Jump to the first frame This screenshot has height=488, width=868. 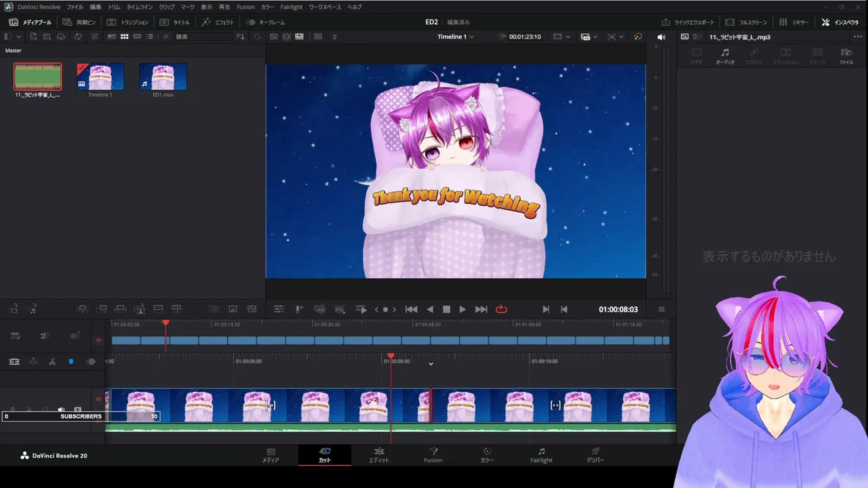411,309
